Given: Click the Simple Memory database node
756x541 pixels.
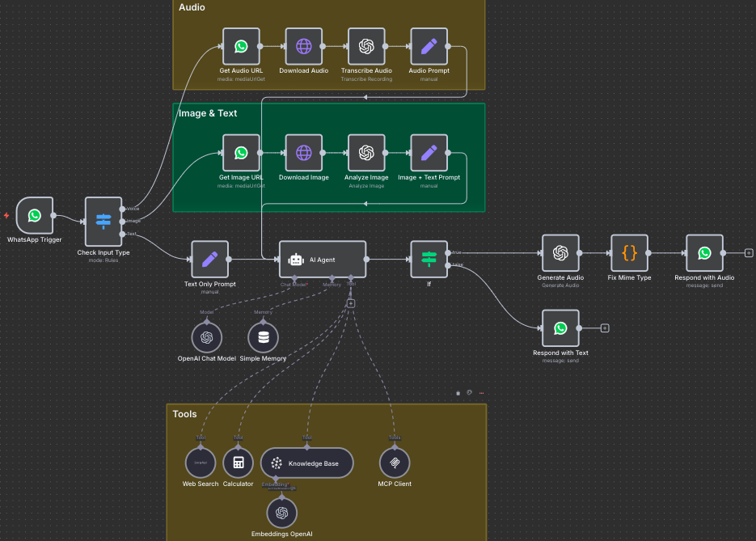Looking at the screenshot, I should pos(263,337).
